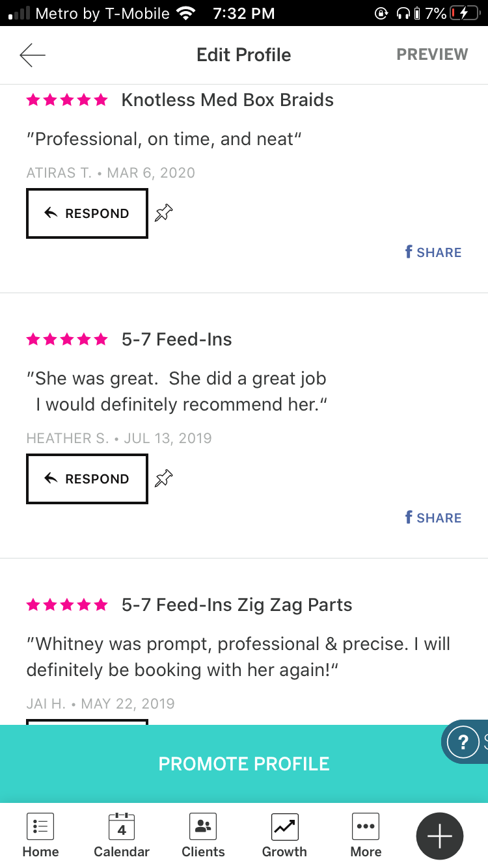This screenshot has height=868, width=488.
Task: Select the 5-7 Feed-Ins Zig Zag Parts title
Action: [x=237, y=605]
